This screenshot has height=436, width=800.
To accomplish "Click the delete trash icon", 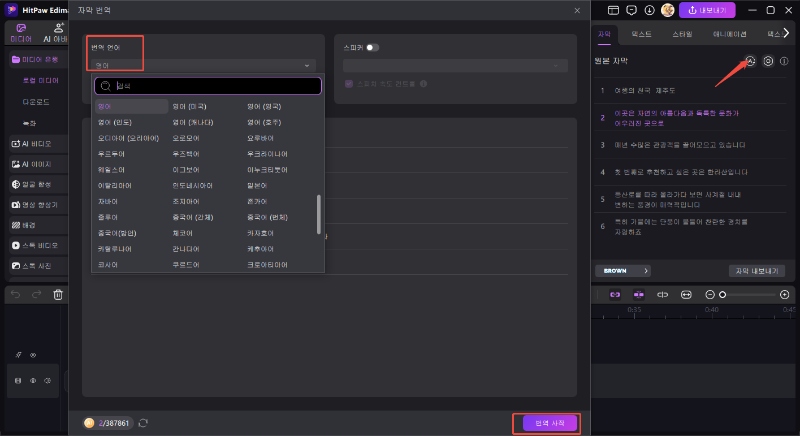I will pyautogui.click(x=58, y=295).
